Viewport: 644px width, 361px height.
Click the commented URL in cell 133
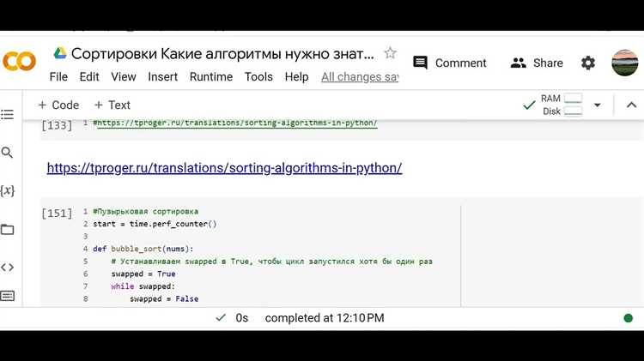[235, 123]
